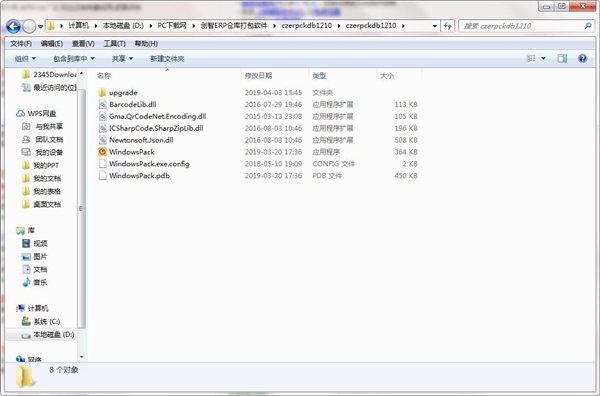
Task: Select the WindowsPack.pdb file icon
Action: click(102, 176)
